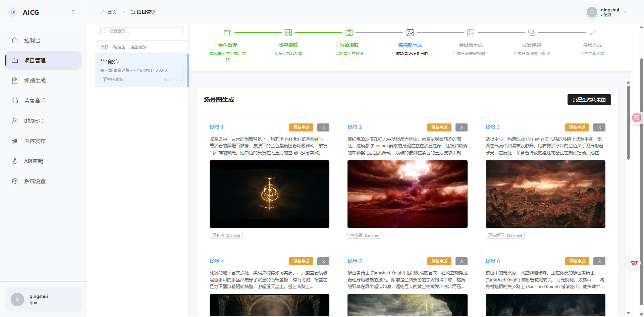
Task: Collapse sidebar with the hamburger icon
Action: 73,12
